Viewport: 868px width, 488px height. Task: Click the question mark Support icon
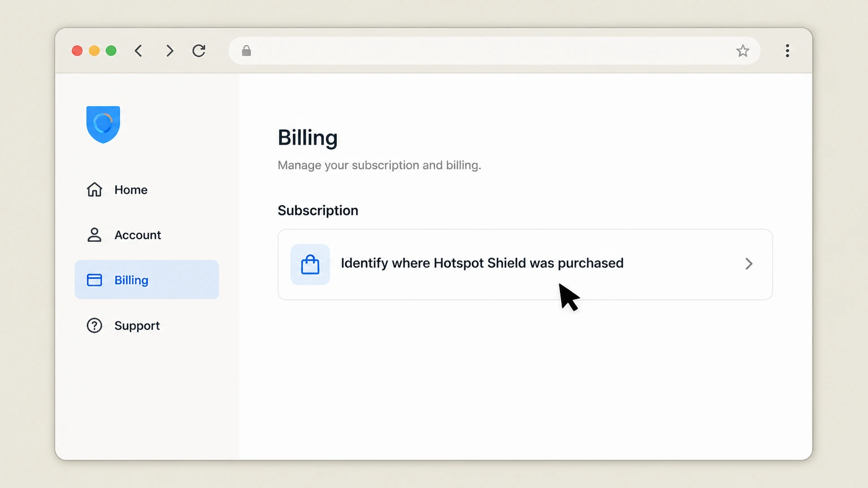click(x=94, y=326)
